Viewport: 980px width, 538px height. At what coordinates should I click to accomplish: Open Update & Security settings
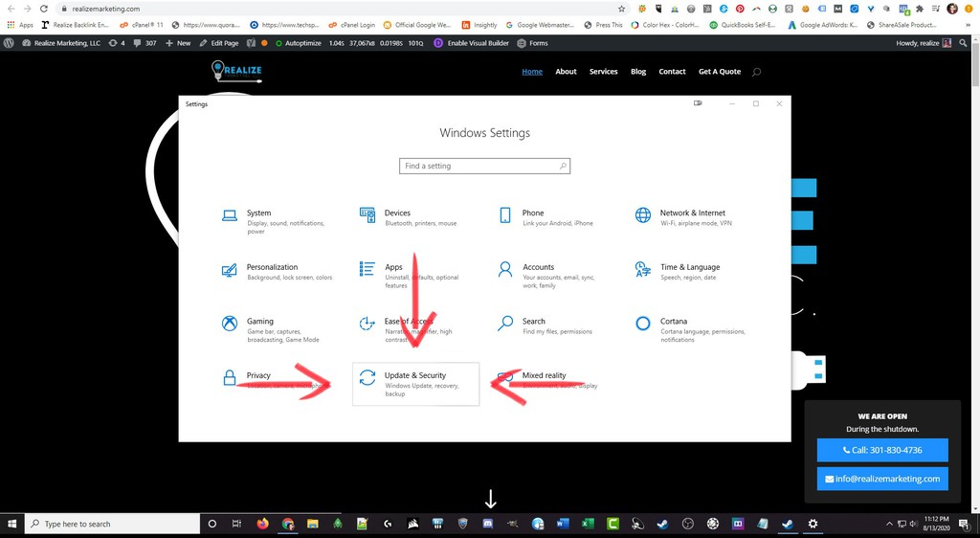click(x=415, y=384)
